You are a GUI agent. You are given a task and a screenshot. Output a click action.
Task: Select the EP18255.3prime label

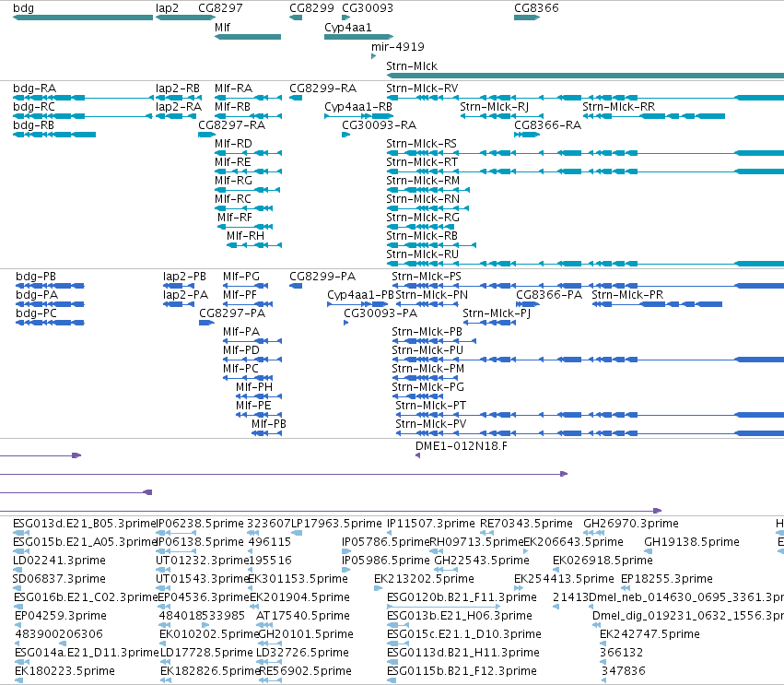667,579
